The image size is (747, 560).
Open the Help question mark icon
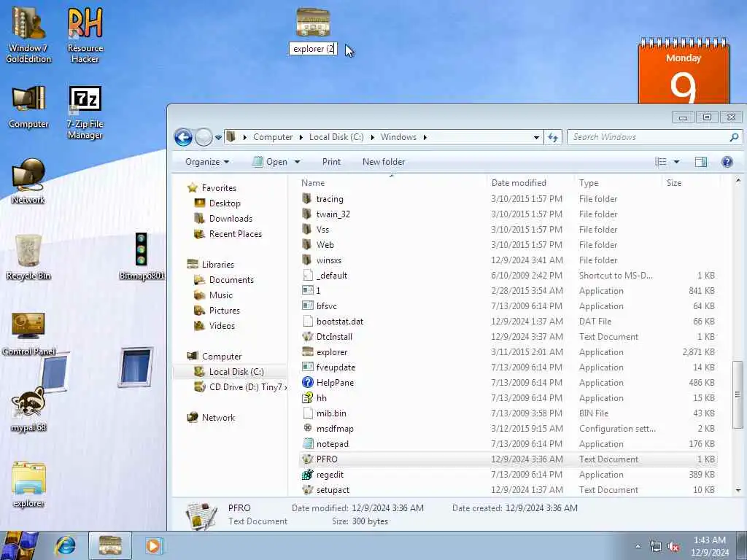coord(727,162)
